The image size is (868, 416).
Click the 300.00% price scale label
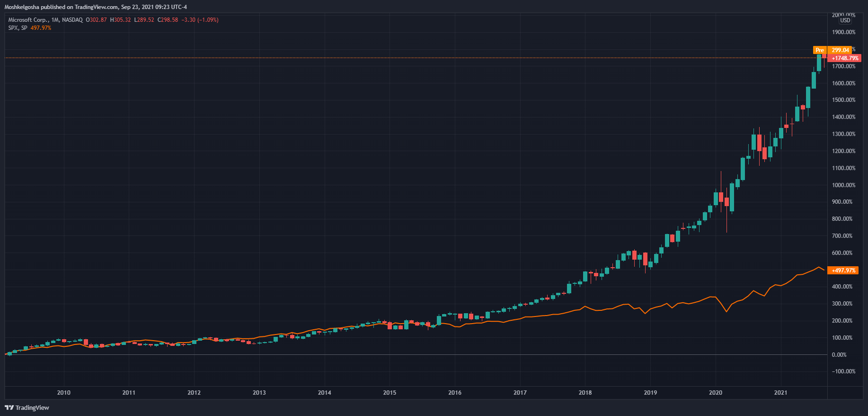842,304
